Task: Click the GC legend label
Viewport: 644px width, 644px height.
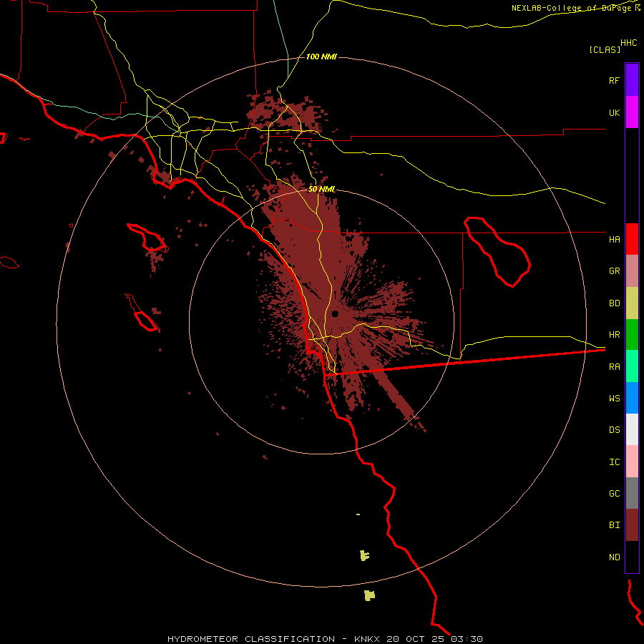Action: coord(614,494)
